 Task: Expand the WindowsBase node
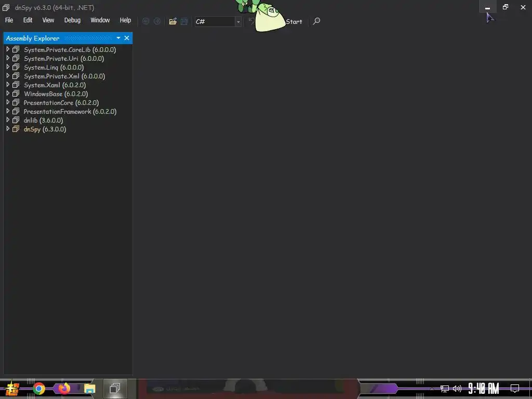[7, 94]
